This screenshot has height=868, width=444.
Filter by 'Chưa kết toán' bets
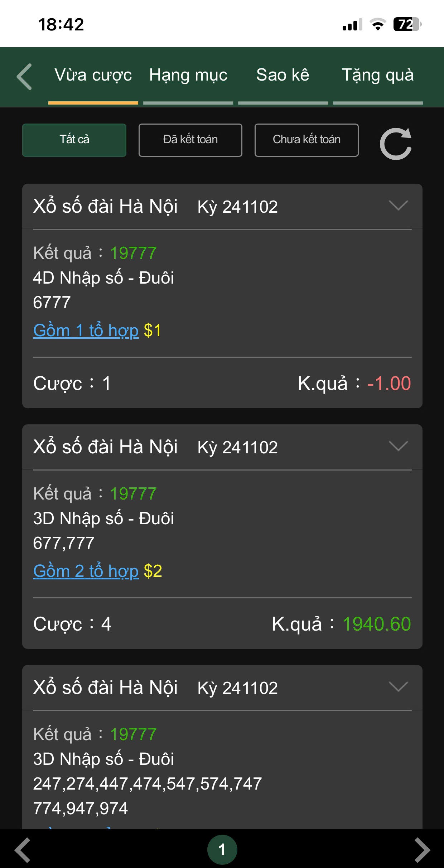[306, 140]
